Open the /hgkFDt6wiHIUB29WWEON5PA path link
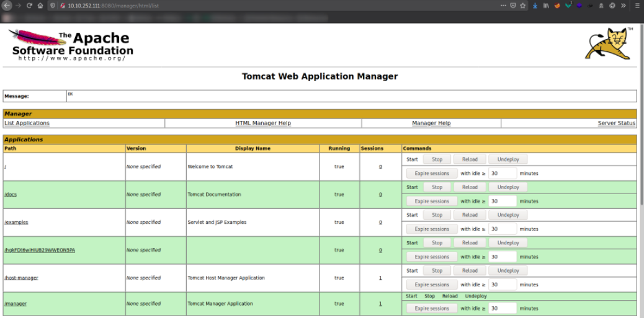644x318 pixels. (x=40, y=250)
